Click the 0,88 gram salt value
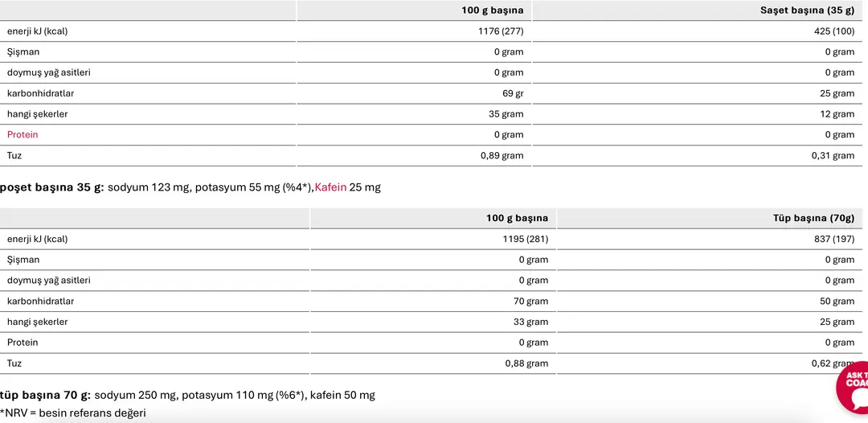This screenshot has width=868, height=423. pos(526,363)
